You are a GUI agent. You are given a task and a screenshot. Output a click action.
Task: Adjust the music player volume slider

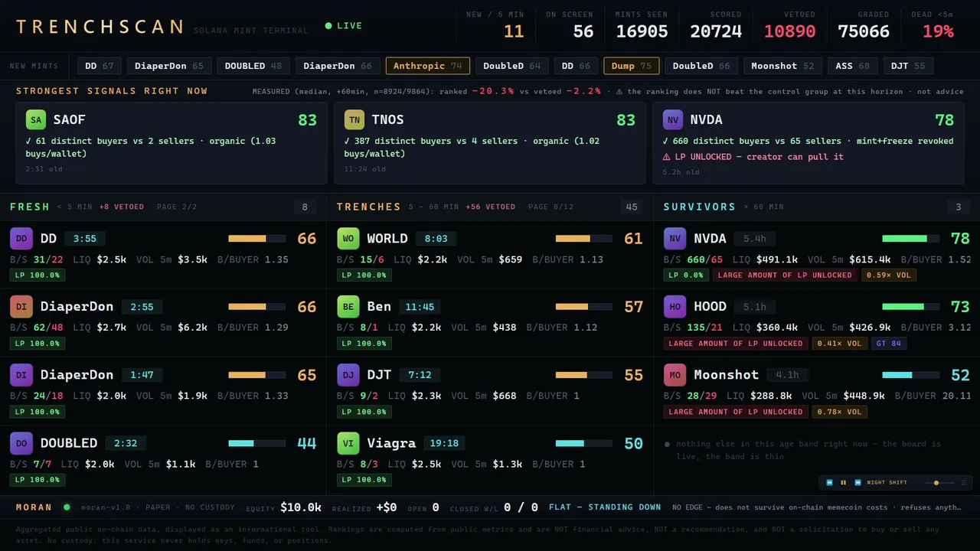tap(939, 483)
